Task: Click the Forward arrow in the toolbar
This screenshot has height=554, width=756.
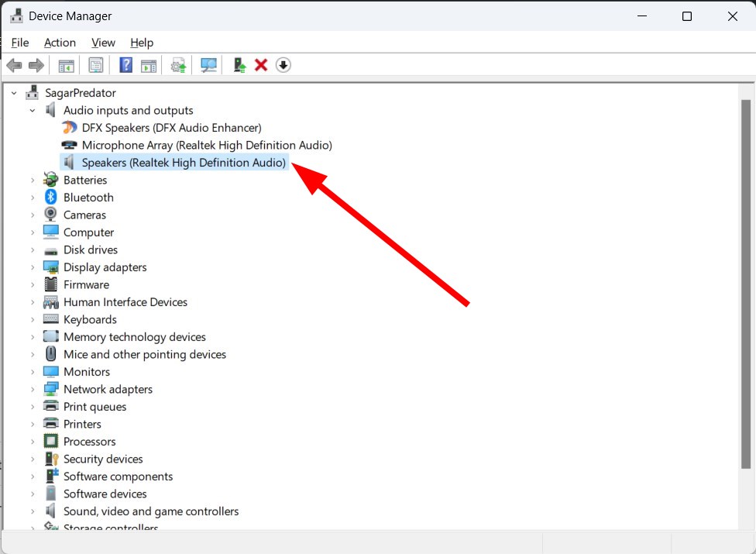Action: tap(36, 65)
